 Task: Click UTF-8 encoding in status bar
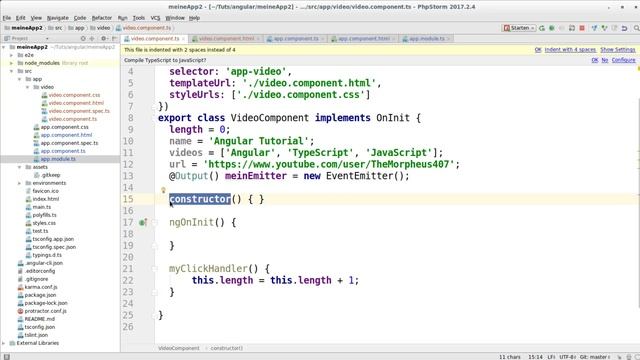(x=568, y=357)
